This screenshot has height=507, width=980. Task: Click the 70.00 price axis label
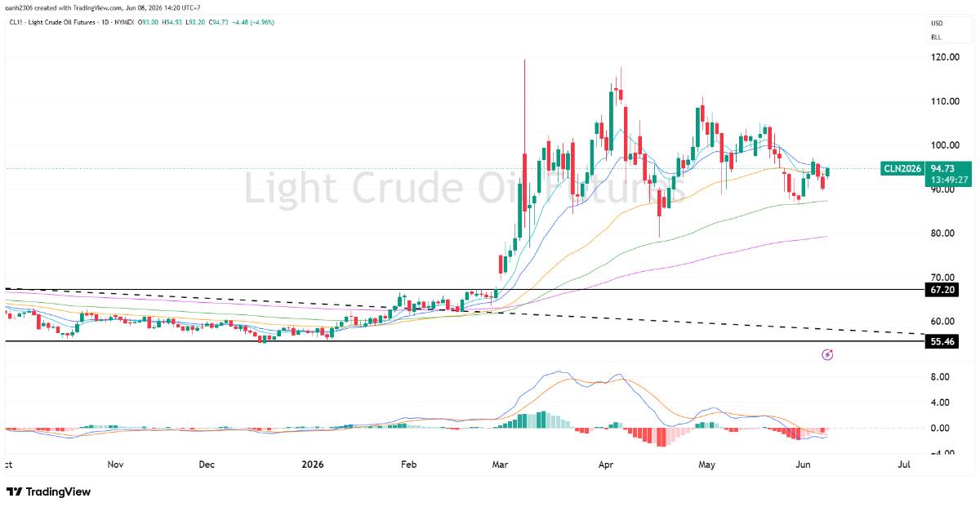point(943,278)
